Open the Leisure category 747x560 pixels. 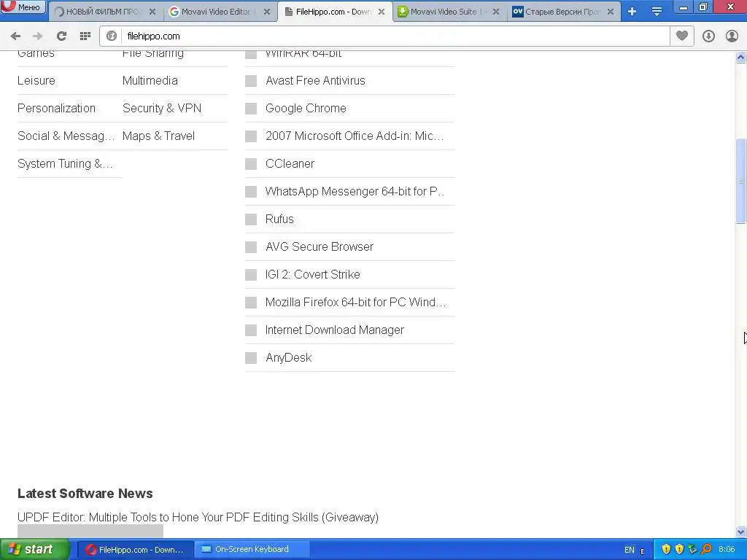tap(36, 80)
